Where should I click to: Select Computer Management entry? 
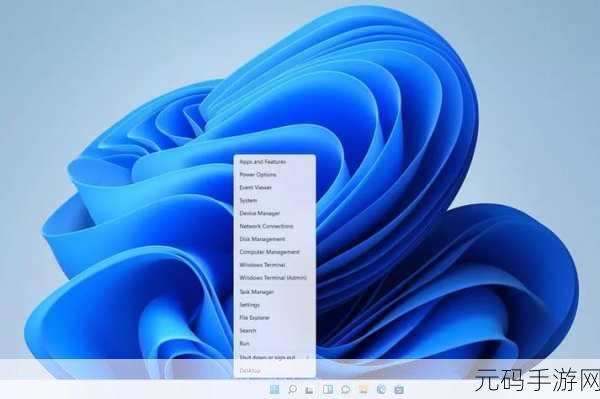pyautogui.click(x=275, y=252)
